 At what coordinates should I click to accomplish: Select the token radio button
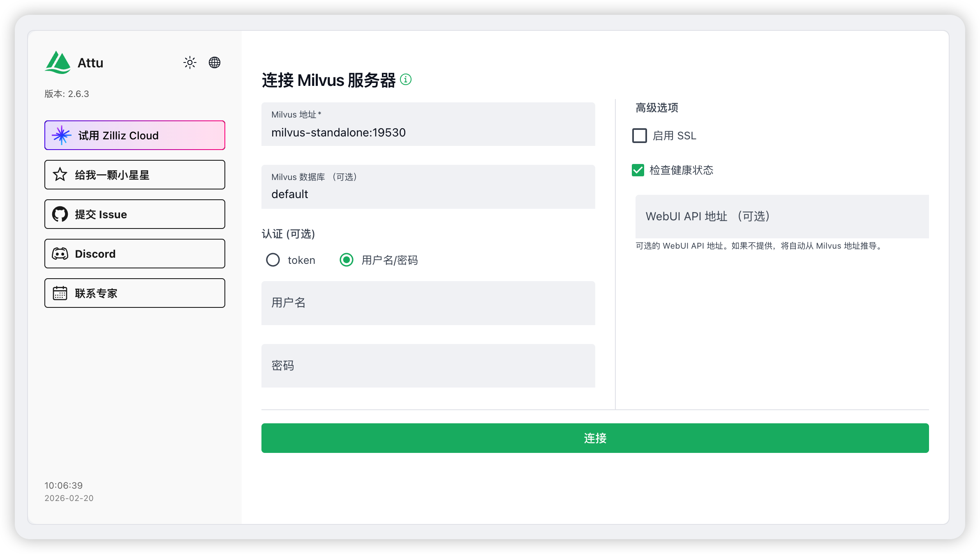click(x=273, y=260)
